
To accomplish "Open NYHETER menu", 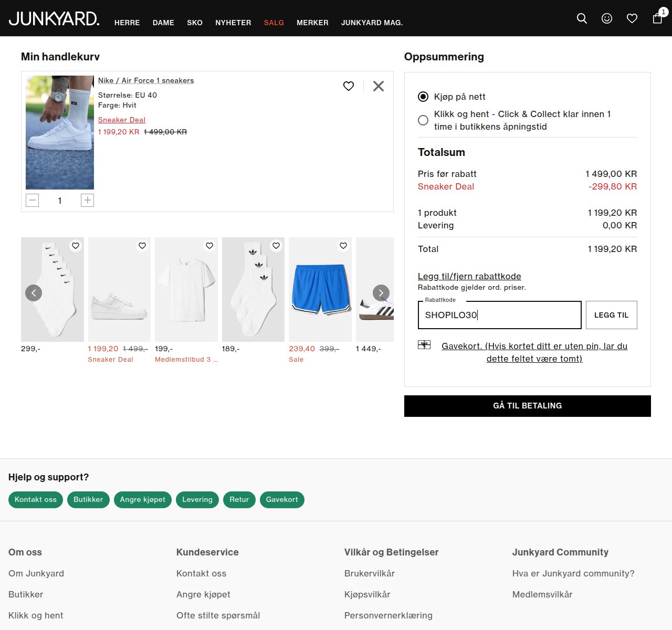I will [233, 23].
